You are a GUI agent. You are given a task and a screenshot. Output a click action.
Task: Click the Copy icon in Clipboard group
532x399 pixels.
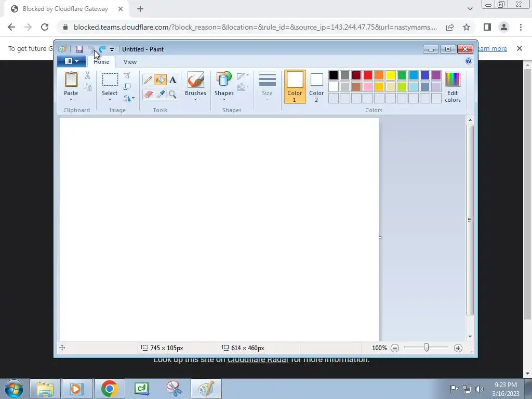[87, 87]
